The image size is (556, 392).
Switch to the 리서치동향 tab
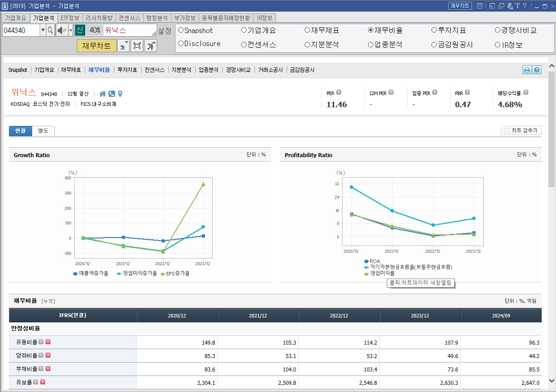[99, 18]
